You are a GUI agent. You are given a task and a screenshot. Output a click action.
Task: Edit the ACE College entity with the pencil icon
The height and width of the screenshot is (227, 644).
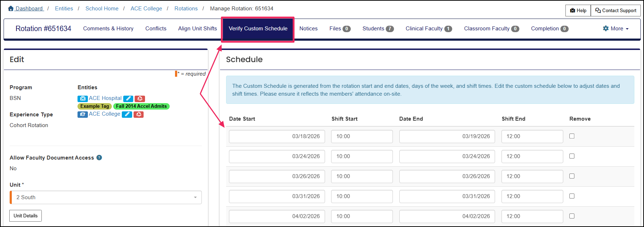pos(127,114)
